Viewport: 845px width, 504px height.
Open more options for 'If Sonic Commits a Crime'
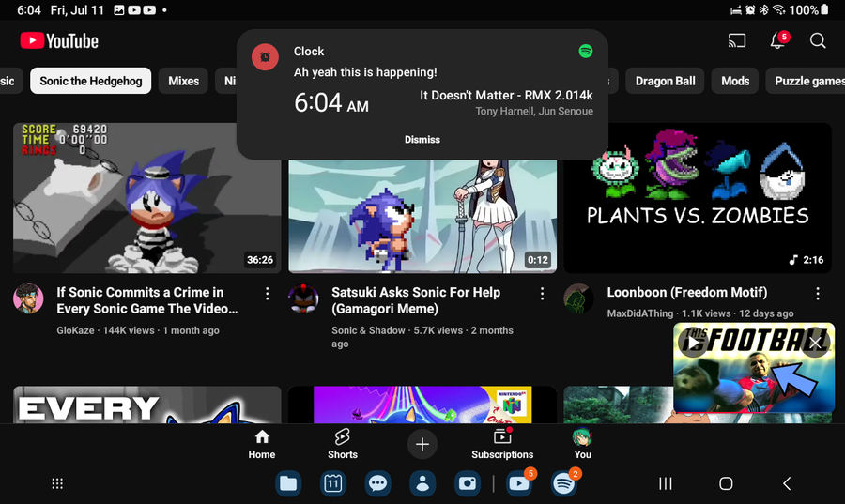(268, 294)
